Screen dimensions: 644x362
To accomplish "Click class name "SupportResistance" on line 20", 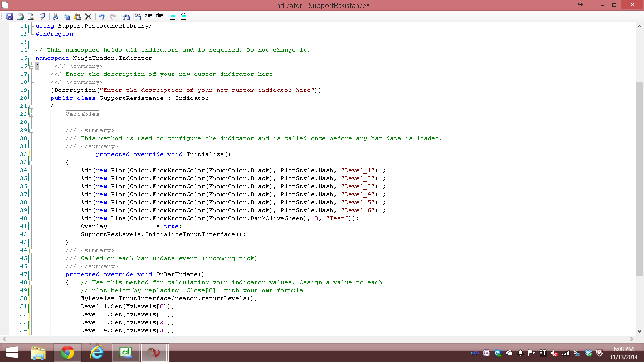I will (132, 98).
